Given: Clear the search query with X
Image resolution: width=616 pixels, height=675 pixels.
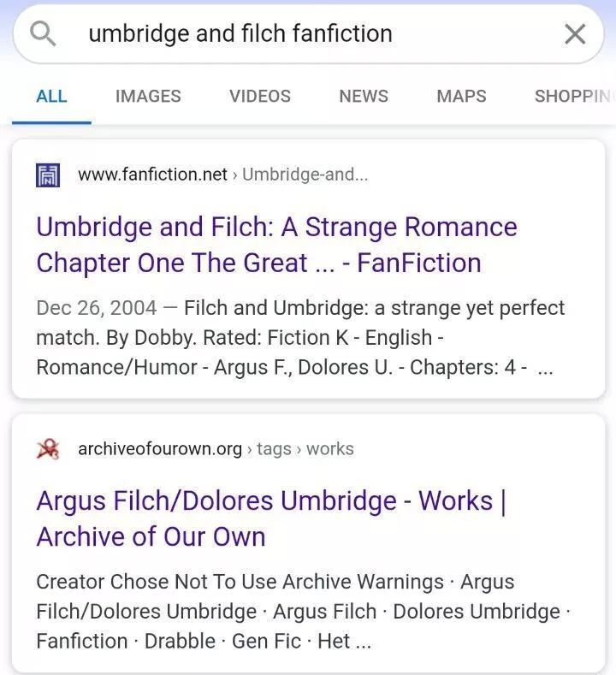Looking at the screenshot, I should coord(575,34).
